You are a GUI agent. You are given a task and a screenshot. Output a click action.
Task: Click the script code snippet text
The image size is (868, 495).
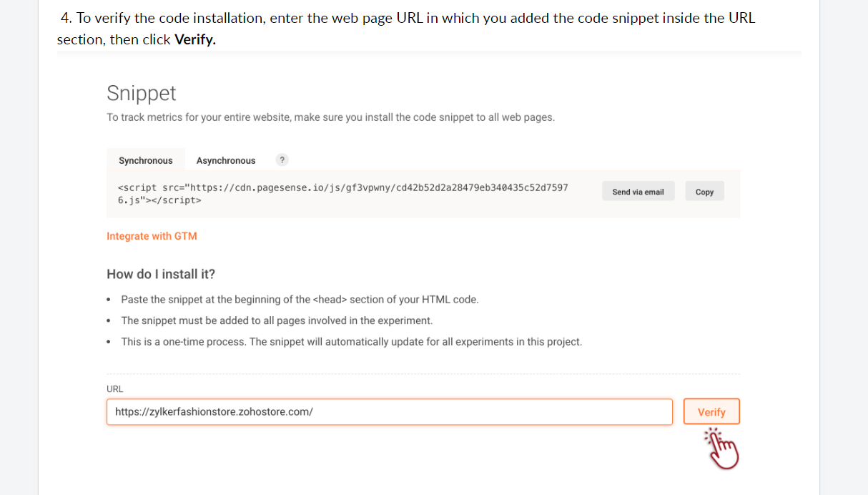click(342, 194)
